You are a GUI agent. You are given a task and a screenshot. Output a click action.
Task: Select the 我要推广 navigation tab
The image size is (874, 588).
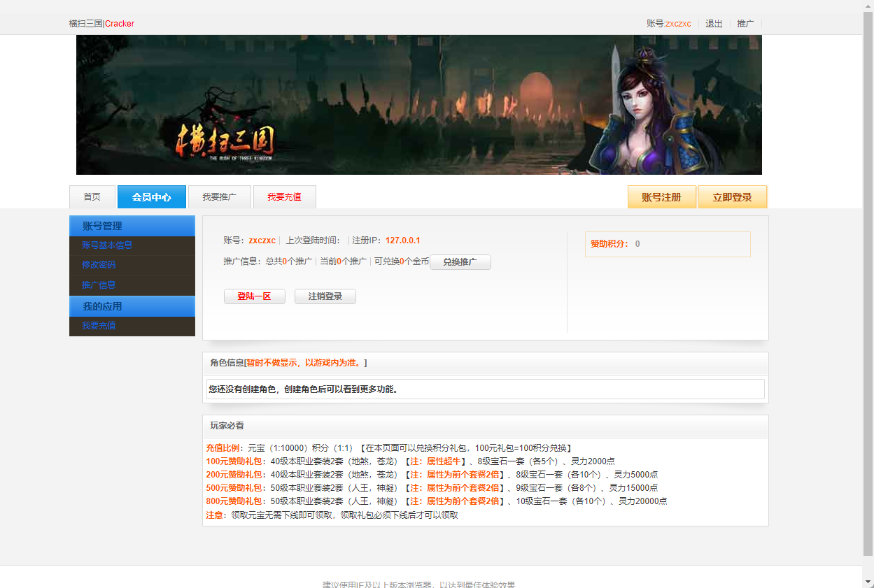219,197
